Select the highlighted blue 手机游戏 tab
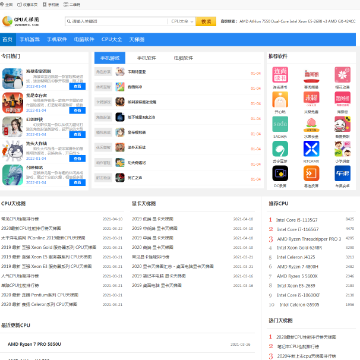 pos(110,58)
